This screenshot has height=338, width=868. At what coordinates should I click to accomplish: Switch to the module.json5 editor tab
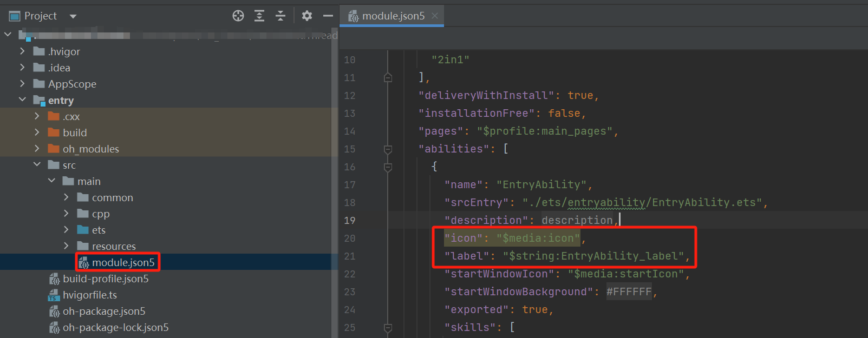click(x=393, y=16)
